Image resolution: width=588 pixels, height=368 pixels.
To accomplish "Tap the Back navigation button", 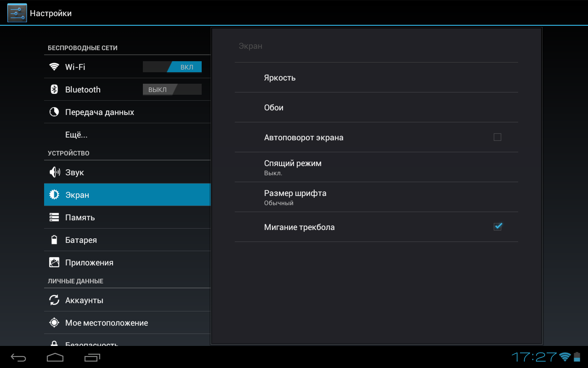I will tap(19, 357).
